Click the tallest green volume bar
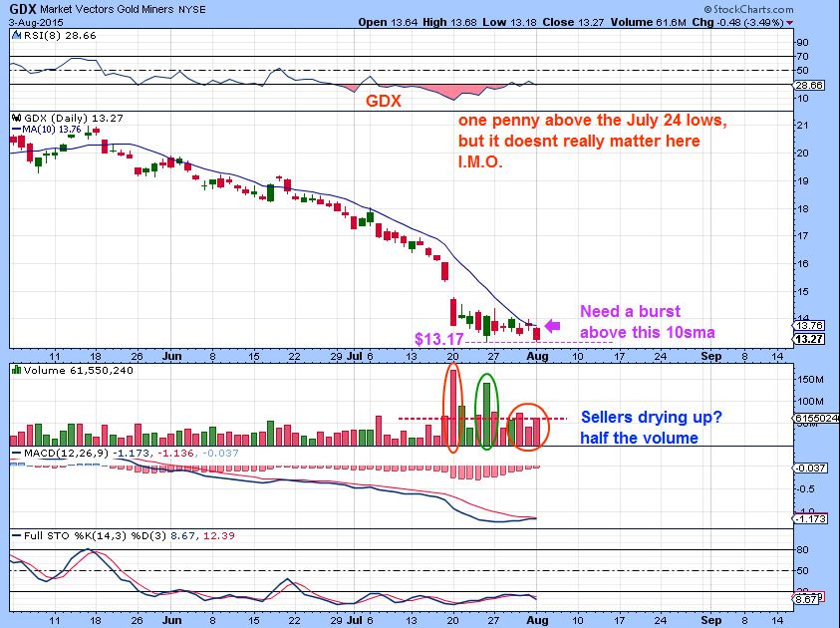840x628 pixels. pos(486,415)
